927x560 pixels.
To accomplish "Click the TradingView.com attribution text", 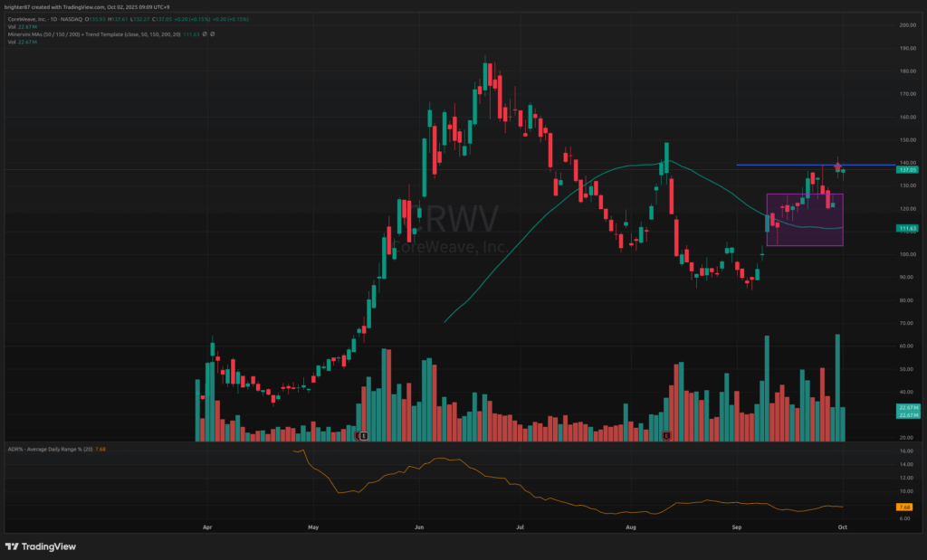I will (x=86, y=7).
